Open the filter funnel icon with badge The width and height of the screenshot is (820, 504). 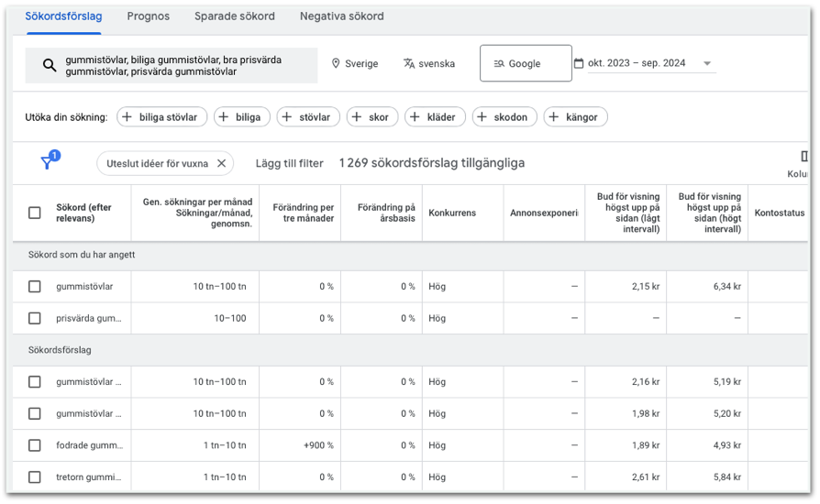50,159
